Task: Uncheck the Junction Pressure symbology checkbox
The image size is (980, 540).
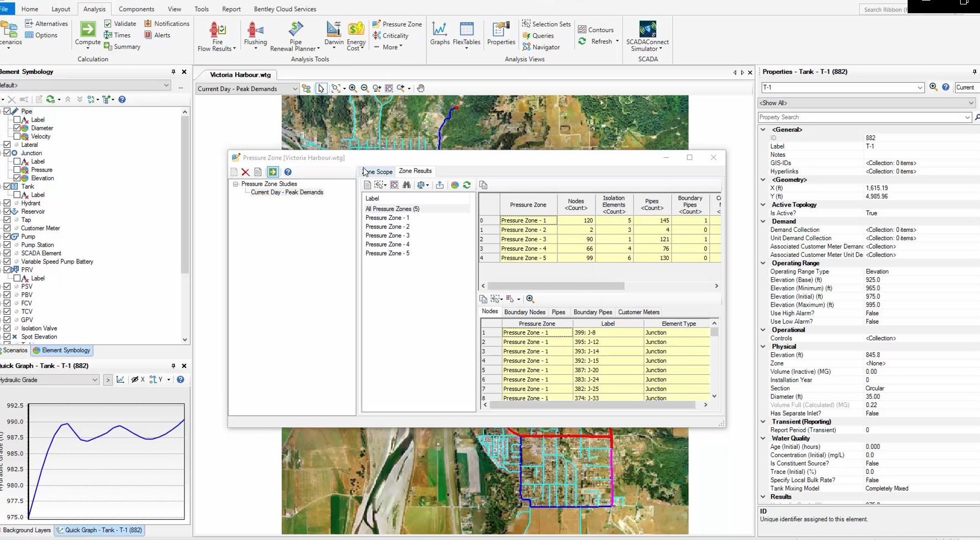Action: click(18, 170)
